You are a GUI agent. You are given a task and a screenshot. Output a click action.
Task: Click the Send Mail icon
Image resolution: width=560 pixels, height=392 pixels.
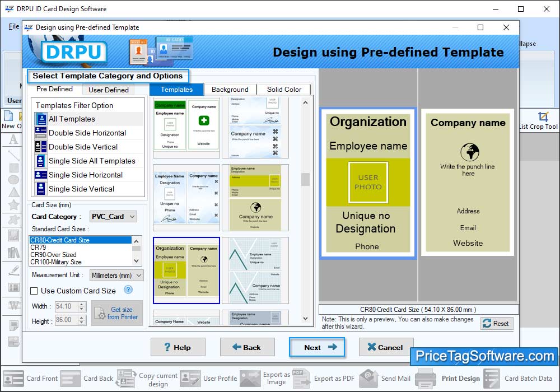[368, 379]
